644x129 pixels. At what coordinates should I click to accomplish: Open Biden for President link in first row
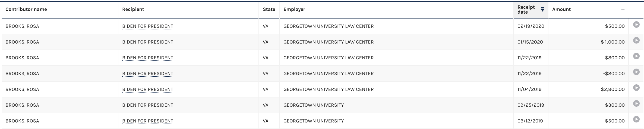click(148, 26)
